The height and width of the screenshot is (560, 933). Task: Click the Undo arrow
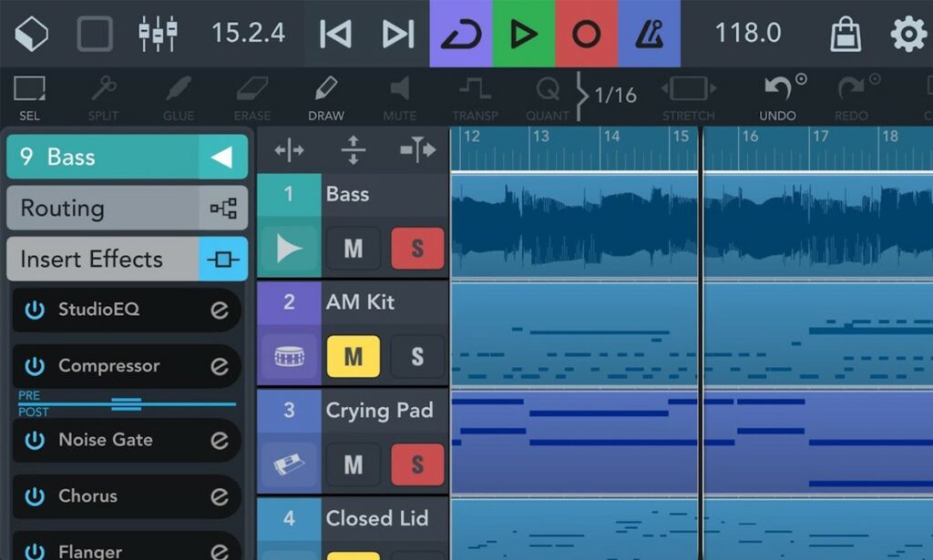click(778, 97)
